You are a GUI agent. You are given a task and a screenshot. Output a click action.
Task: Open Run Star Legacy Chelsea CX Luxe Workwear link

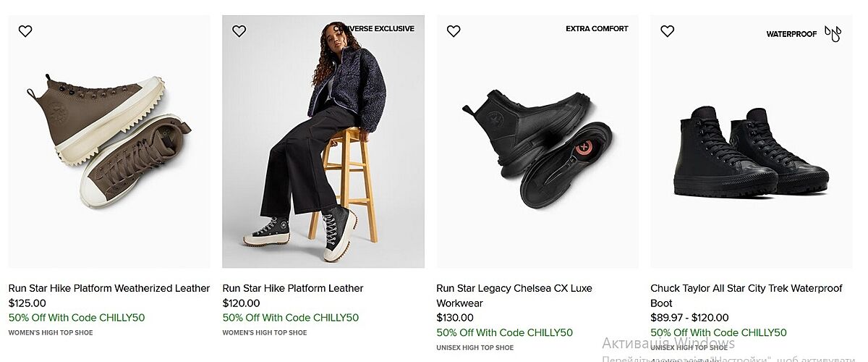coord(514,295)
